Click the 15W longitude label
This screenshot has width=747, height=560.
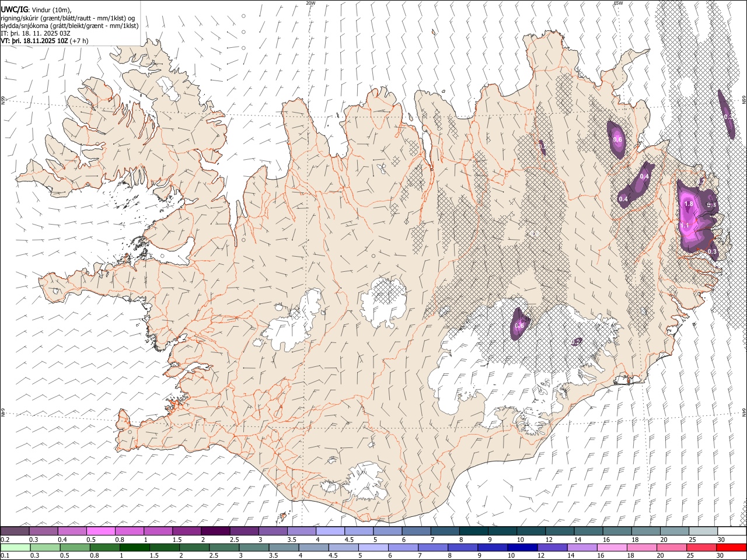[x=617, y=3]
